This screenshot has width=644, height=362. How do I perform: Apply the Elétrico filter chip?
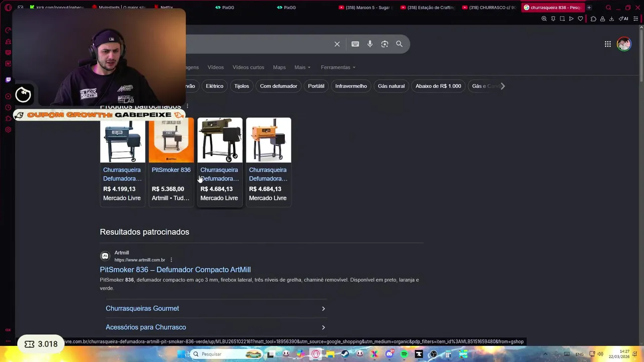click(214, 86)
